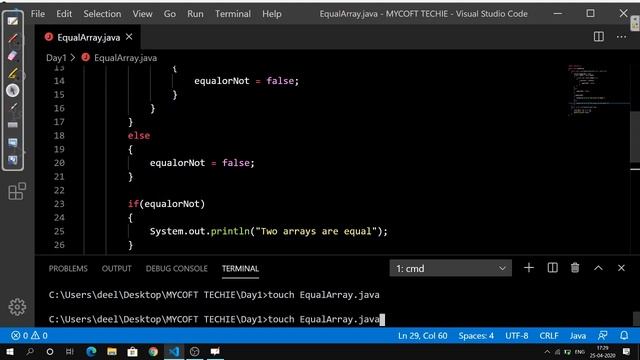The image size is (640, 360).
Task: Open feedback icon in status bar
Action: point(602,336)
